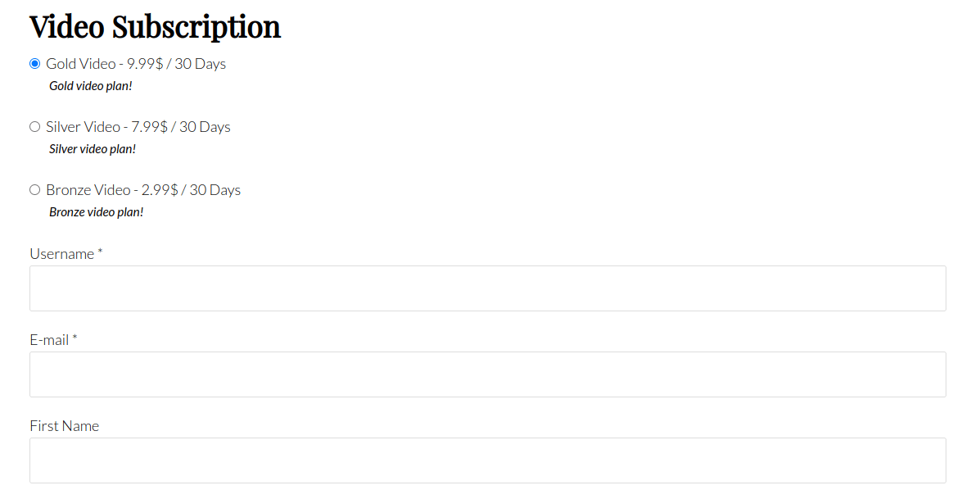Click the 'Bronze Video' plan name text

tap(88, 190)
